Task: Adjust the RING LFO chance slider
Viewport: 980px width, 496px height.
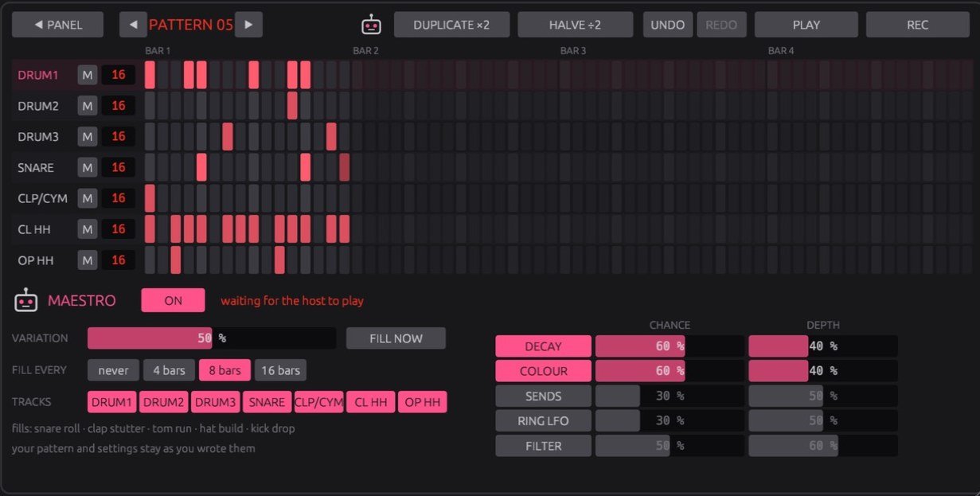Action: [x=670, y=420]
